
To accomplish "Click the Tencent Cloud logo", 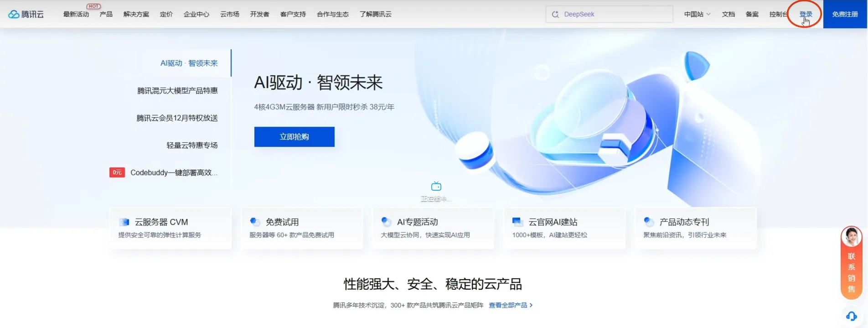I will tap(26, 14).
